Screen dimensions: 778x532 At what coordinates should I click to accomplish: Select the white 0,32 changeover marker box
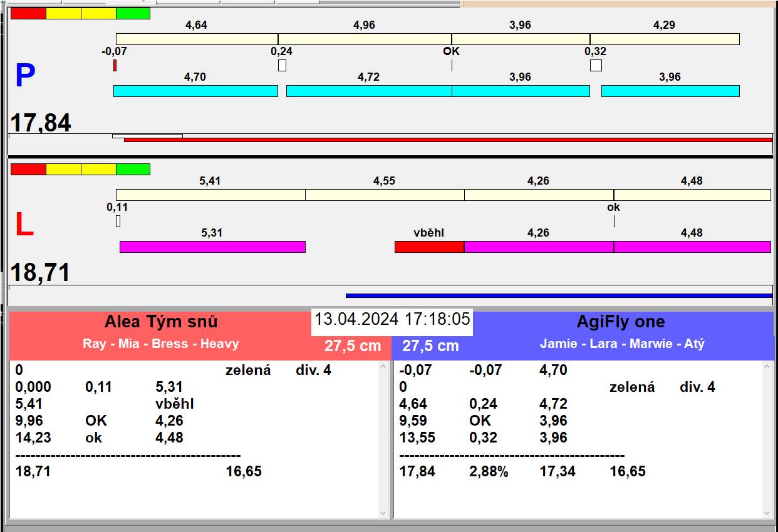[x=596, y=65]
